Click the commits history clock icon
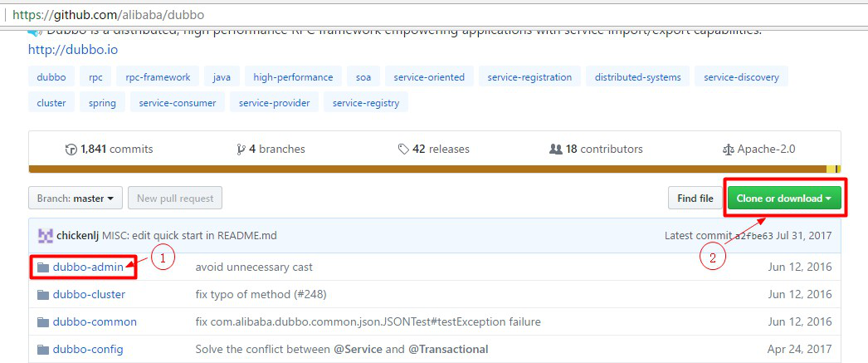This screenshot has width=868, height=363. click(71, 150)
